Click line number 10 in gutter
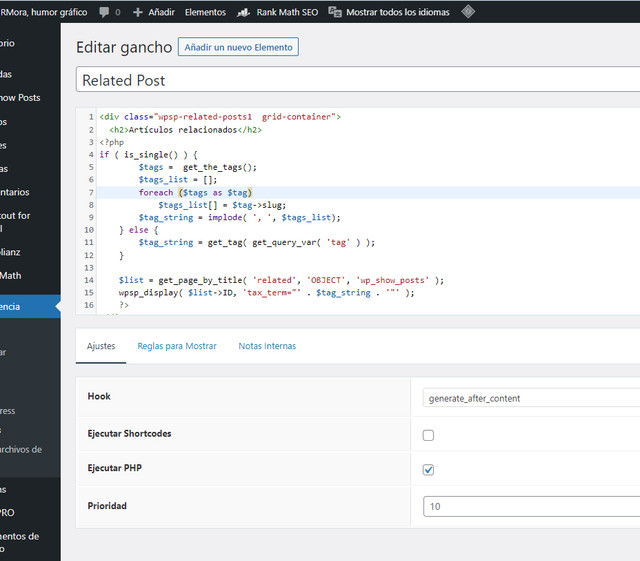 tap(89, 230)
